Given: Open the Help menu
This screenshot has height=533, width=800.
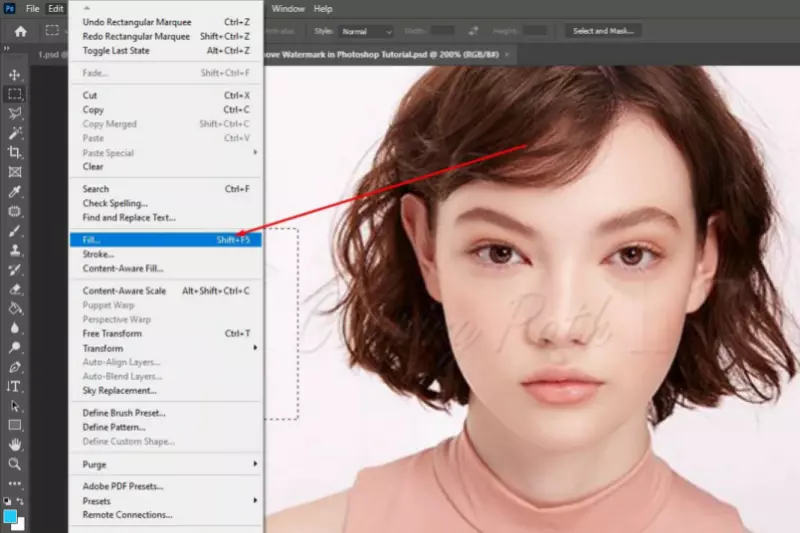Looking at the screenshot, I should click(x=323, y=9).
